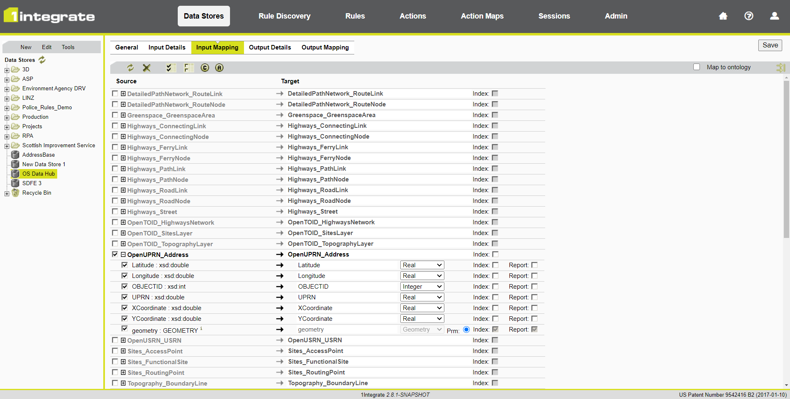The width and height of the screenshot is (790, 399).
Task: Click the refresh mapping toolbar icon
Action: tap(130, 68)
